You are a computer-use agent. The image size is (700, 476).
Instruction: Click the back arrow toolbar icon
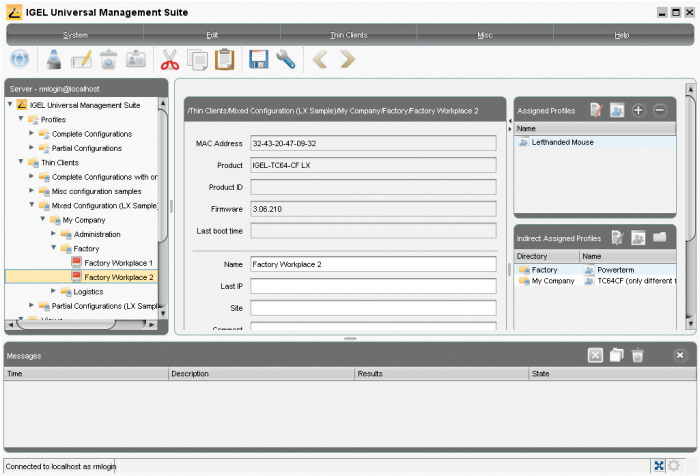(320, 59)
